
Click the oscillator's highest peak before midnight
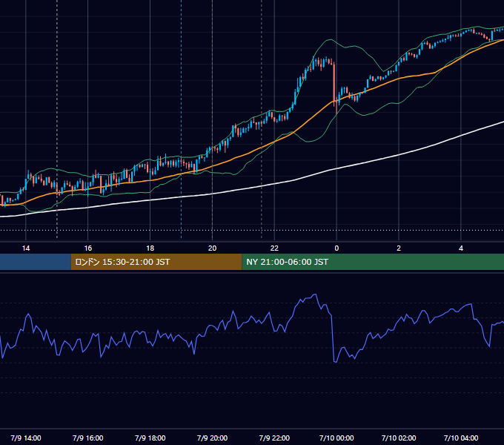coord(315,294)
